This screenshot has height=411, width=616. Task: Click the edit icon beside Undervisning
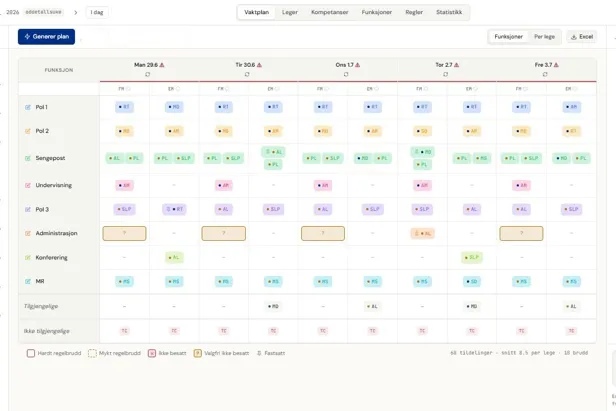click(28, 185)
